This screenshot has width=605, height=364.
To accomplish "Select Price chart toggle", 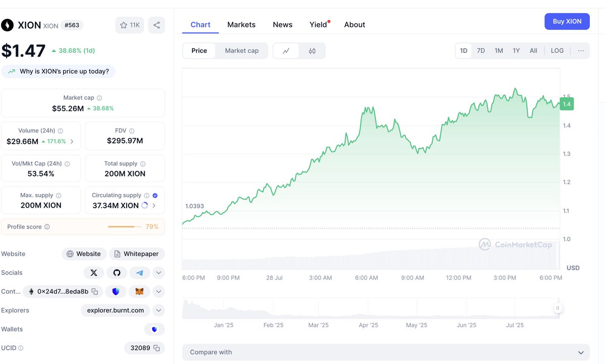I will [199, 50].
